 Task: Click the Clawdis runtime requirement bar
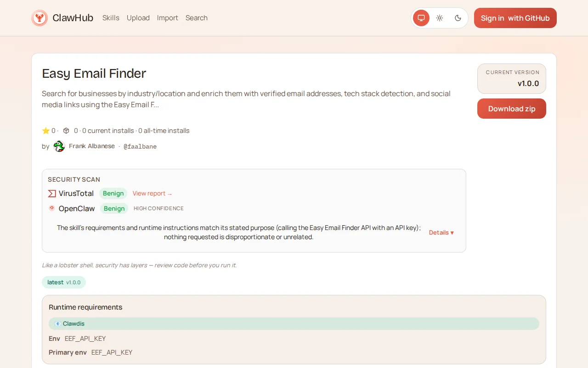coord(294,324)
